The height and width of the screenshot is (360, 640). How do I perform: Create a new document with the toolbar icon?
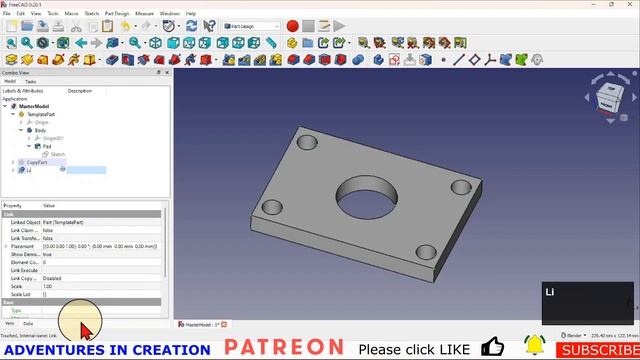click(11, 26)
